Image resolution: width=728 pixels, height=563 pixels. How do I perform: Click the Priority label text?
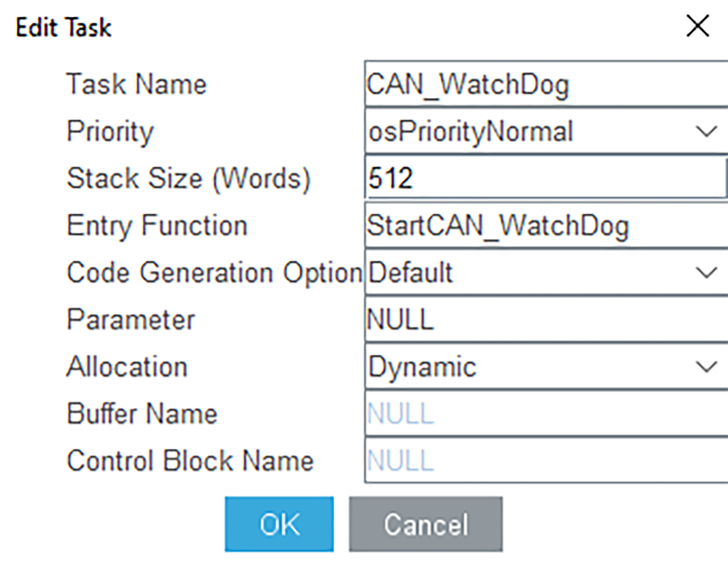(110, 132)
